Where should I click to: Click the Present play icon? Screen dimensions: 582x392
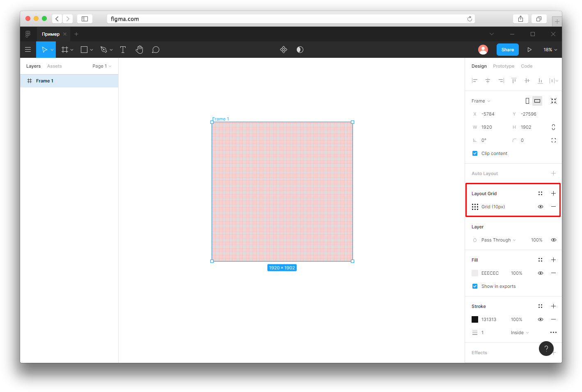click(529, 50)
